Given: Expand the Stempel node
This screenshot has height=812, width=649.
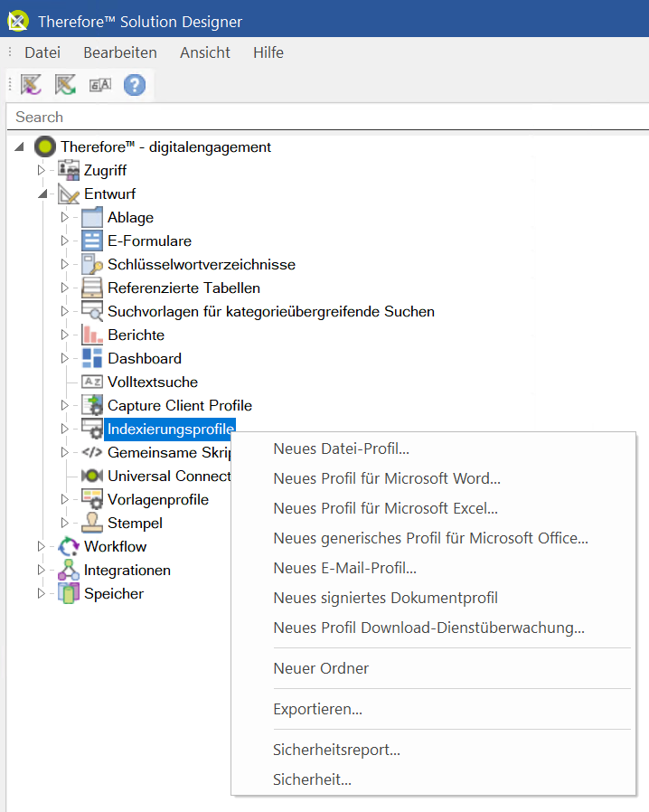Looking at the screenshot, I should [64, 523].
